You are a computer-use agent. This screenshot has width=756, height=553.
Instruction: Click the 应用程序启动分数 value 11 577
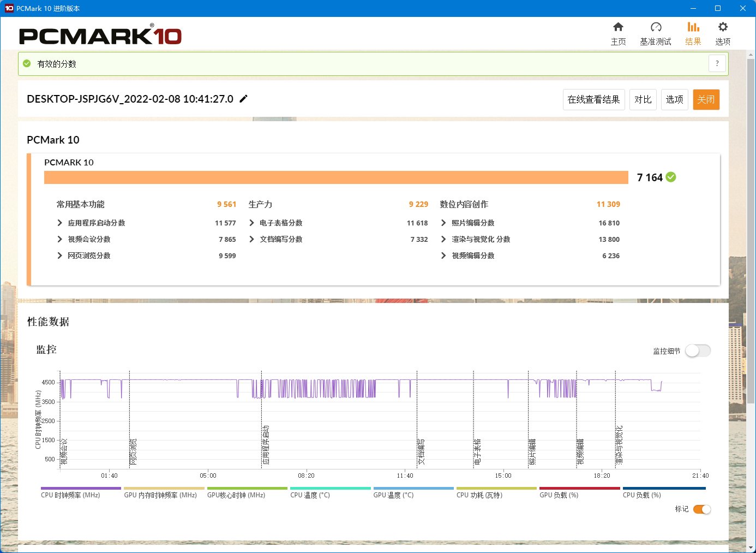[x=225, y=223]
